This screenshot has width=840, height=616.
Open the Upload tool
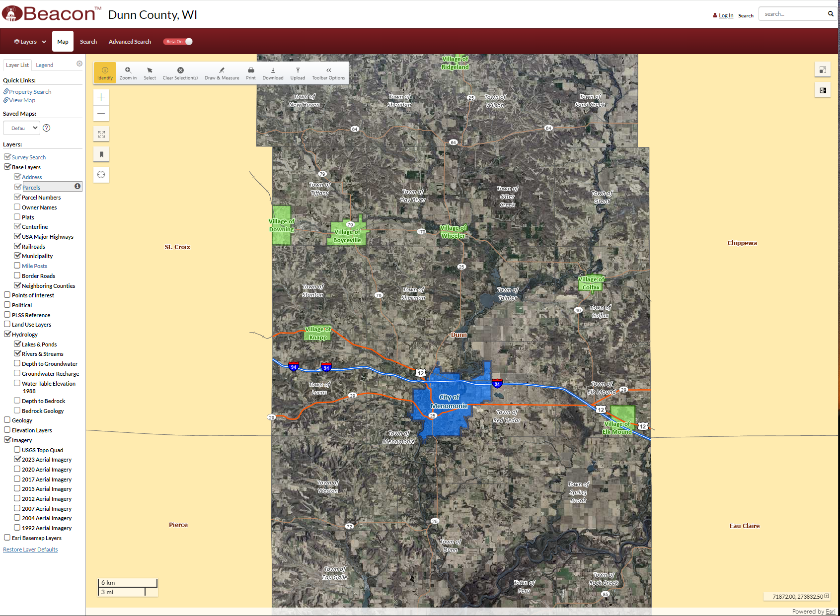(x=297, y=73)
